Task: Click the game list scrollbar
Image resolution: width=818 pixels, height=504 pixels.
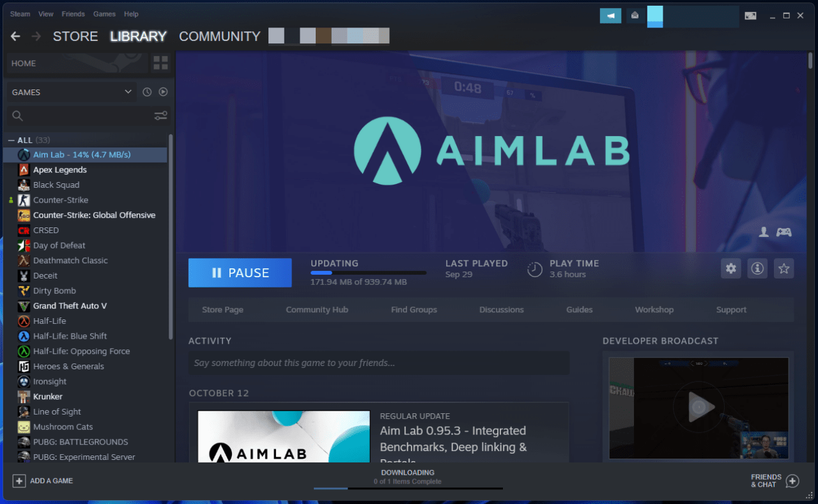Action: (171, 236)
